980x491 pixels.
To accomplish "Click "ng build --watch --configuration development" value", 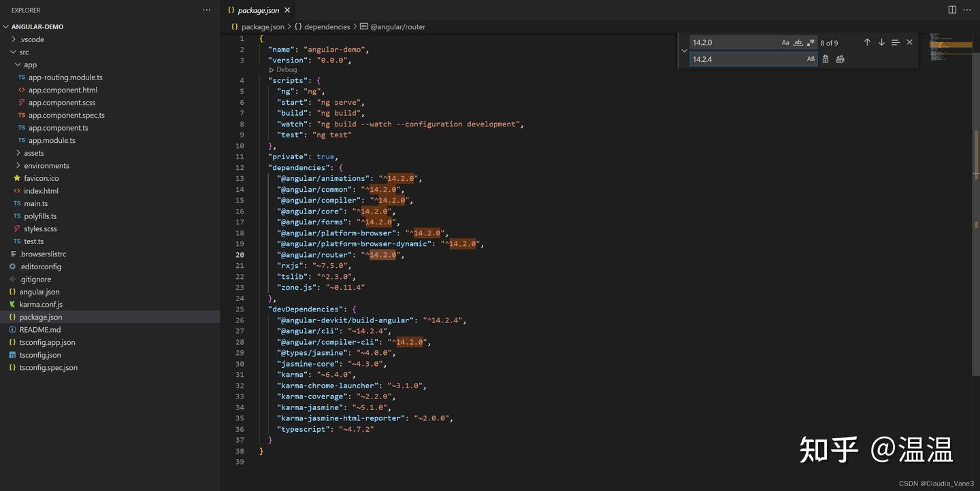I will 419,124.
